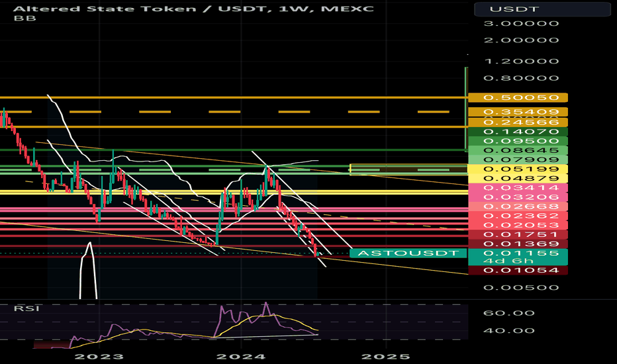This screenshot has height=364, width=617.
Task: Click the 2024 label on time axis
Action: 241,357
